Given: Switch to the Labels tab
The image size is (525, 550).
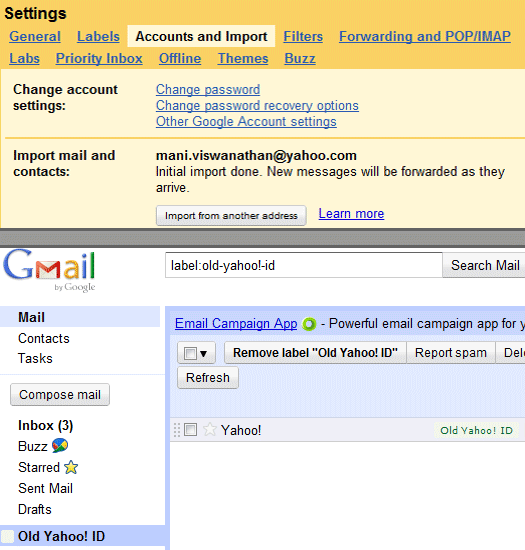Looking at the screenshot, I should (x=98, y=36).
